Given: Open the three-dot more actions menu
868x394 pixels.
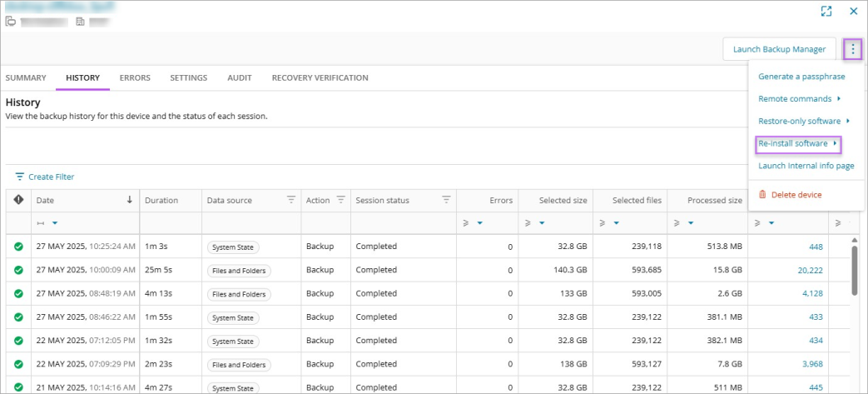Looking at the screenshot, I should point(852,49).
